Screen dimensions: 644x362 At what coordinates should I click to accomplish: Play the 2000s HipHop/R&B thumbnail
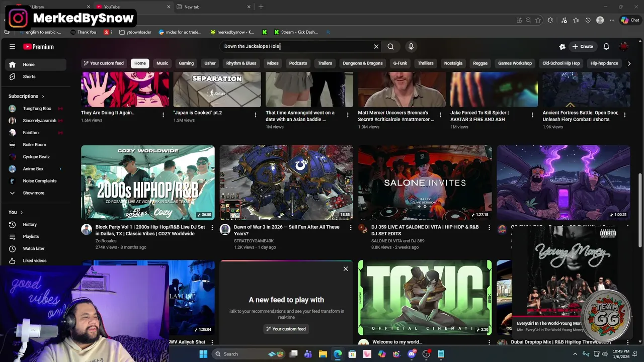[x=148, y=183]
